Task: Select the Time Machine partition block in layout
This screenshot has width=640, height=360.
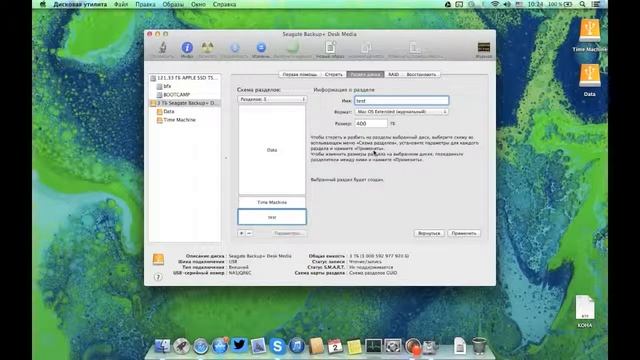Action: pos(272,202)
